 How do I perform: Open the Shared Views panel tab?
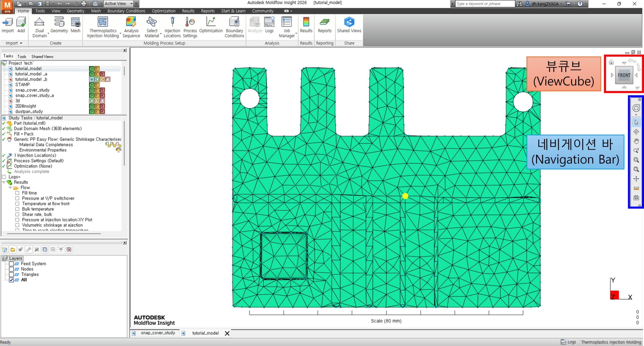42,56
